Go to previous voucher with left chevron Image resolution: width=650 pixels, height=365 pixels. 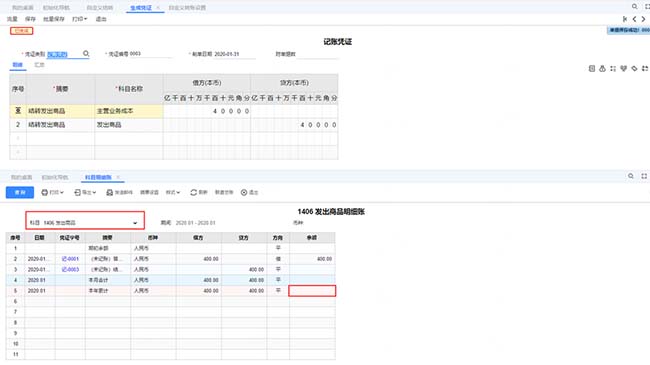coord(634,19)
